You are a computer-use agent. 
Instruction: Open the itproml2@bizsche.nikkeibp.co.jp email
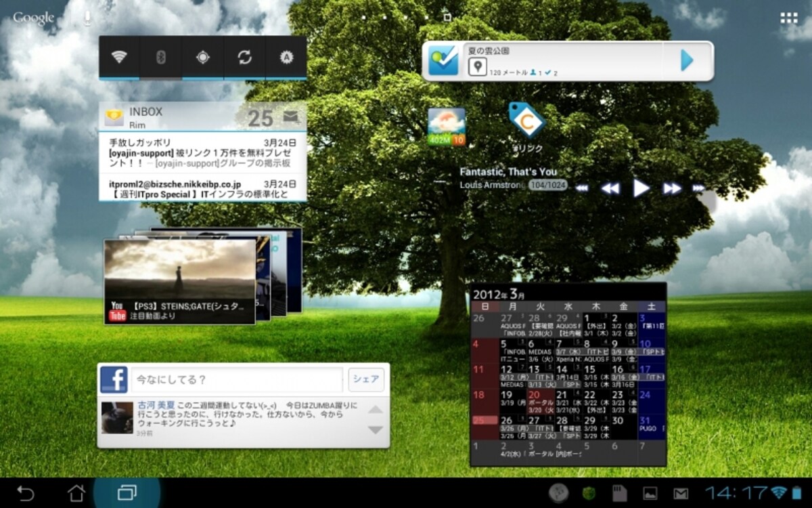(202, 188)
